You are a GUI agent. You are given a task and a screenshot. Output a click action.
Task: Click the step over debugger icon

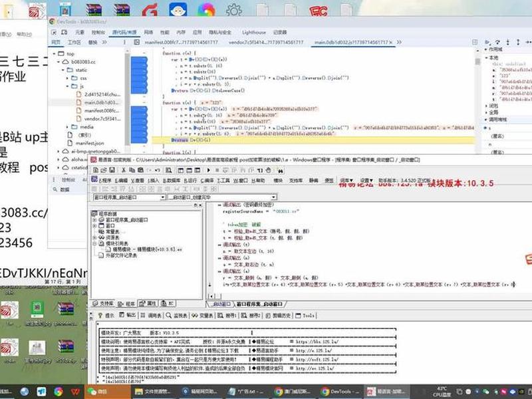click(x=497, y=42)
